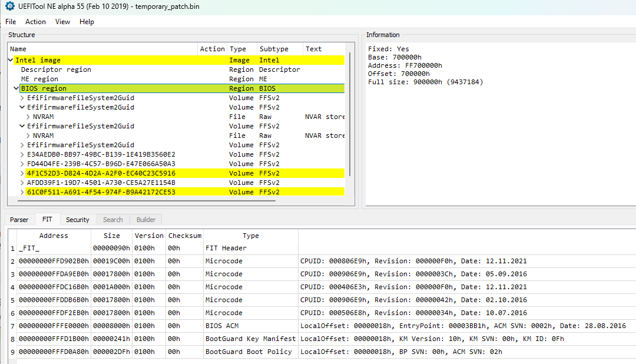Select row number 9 in FIT table
The width and height of the screenshot is (636, 364).
tap(12, 352)
